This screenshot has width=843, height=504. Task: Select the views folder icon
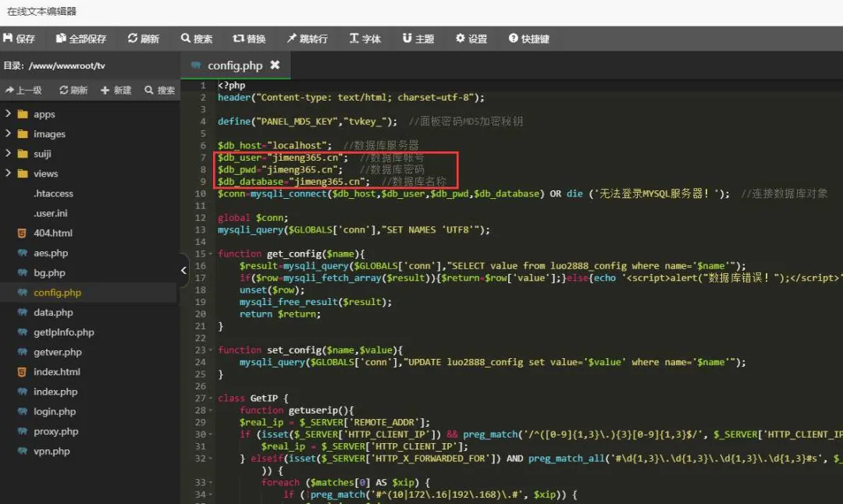click(23, 173)
